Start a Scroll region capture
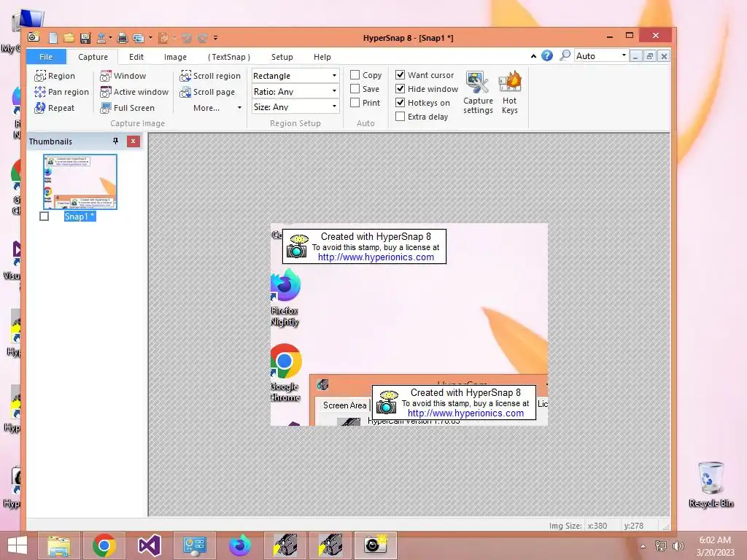The width and height of the screenshot is (747, 560). pos(209,76)
